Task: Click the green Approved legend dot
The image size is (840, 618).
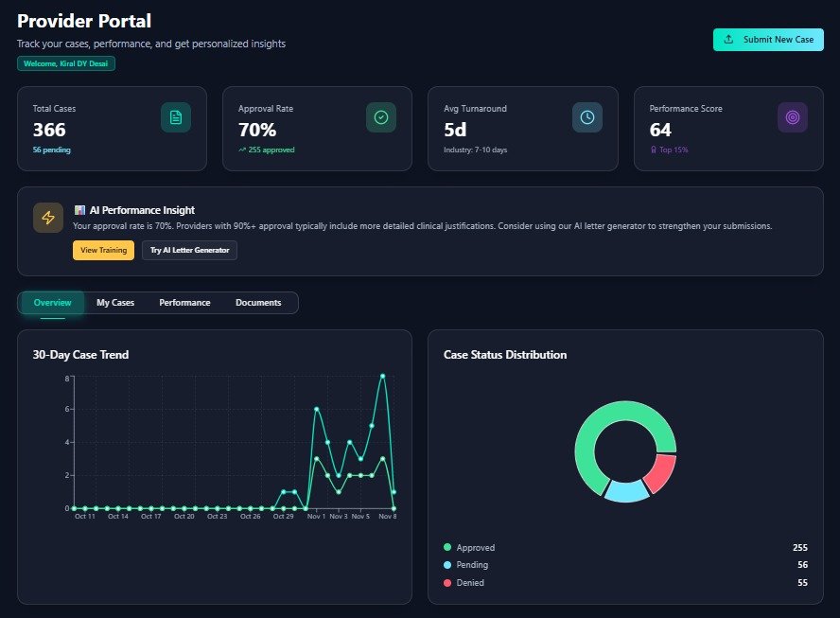Action: (x=447, y=547)
